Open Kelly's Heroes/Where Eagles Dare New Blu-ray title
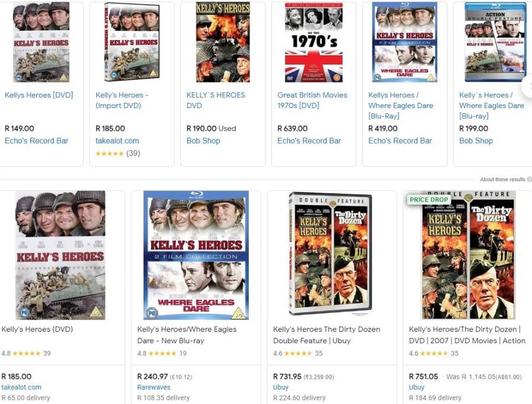This screenshot has height=404, width=532. click(187, 335)
